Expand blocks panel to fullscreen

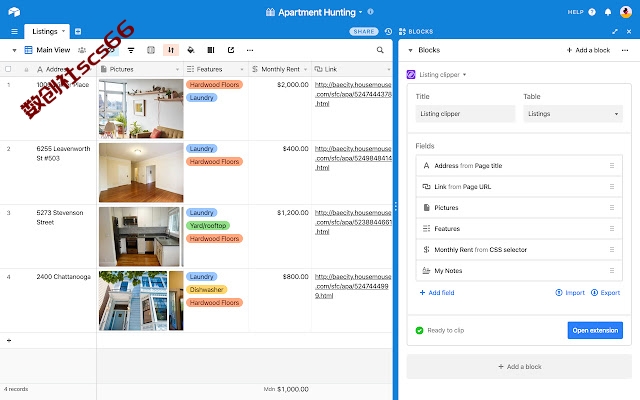615,31
